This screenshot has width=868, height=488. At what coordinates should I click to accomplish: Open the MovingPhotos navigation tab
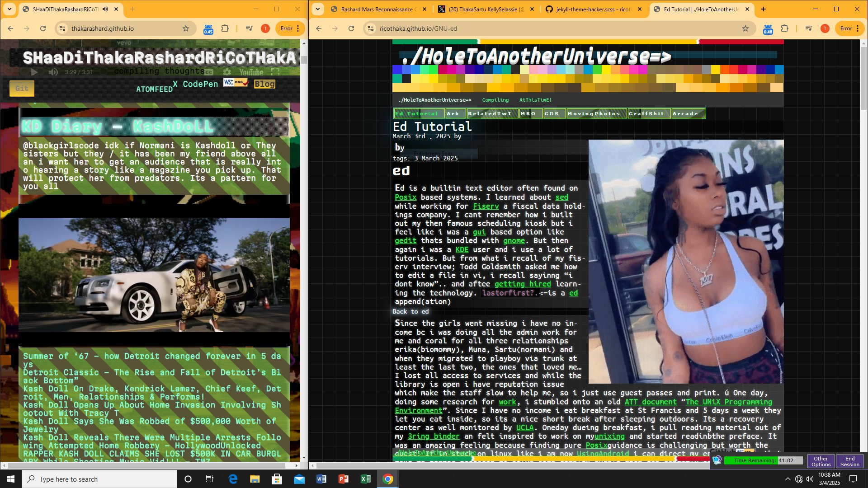coord(596,113)
